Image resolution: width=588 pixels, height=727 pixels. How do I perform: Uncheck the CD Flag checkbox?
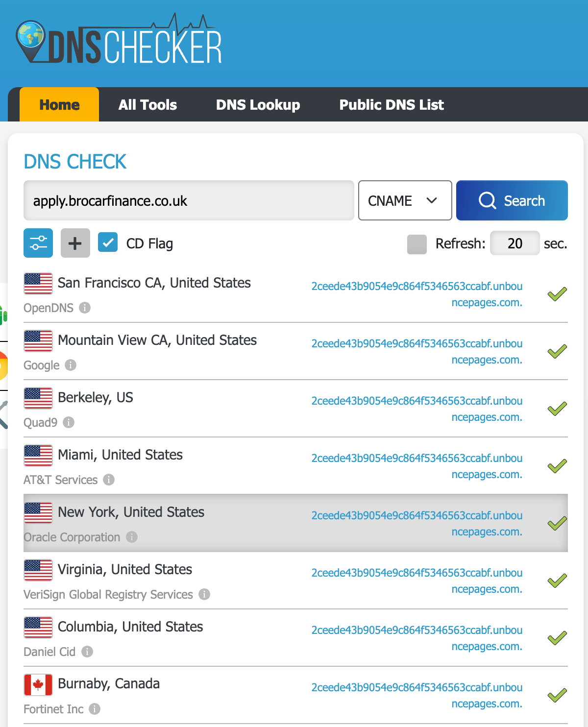coord(108,242)
